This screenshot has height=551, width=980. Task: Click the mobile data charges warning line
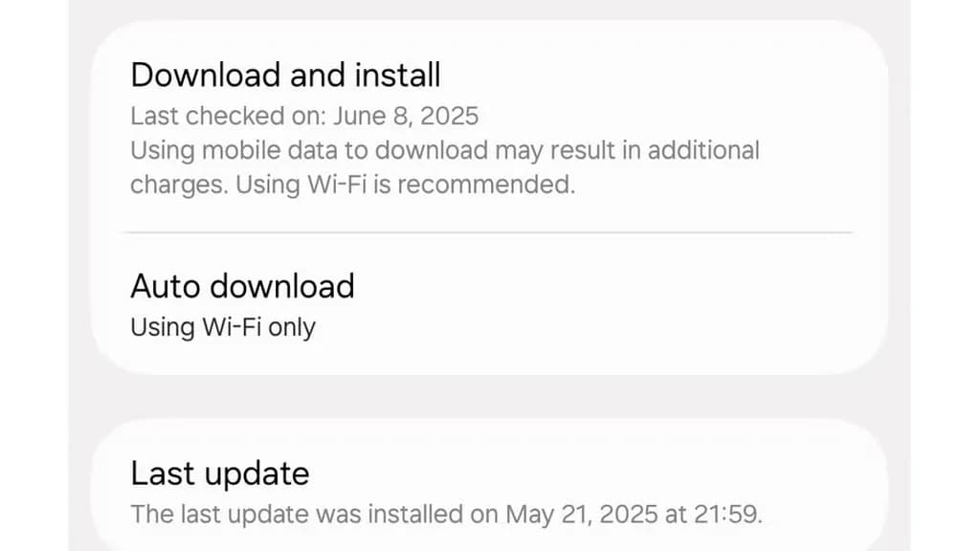[444, 150]
